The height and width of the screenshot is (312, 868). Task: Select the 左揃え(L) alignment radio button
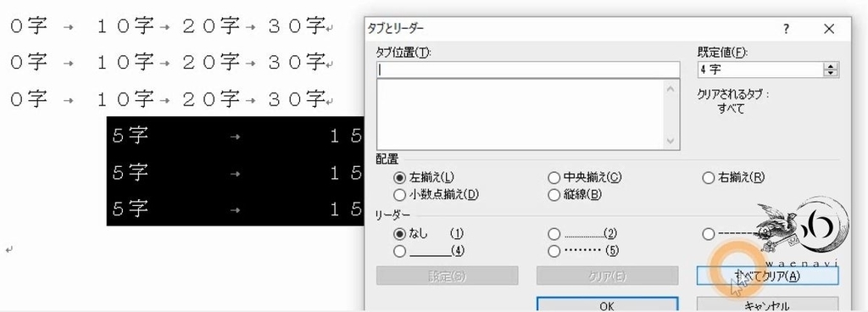point(399,177)
